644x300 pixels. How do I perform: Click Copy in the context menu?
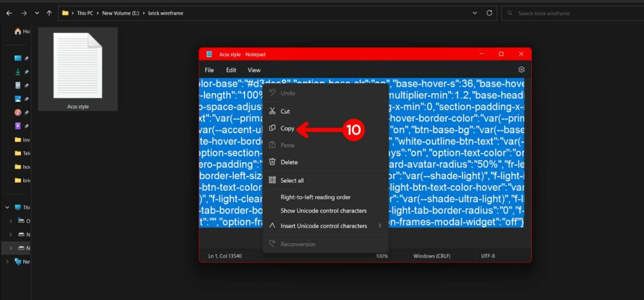[287, 128]
